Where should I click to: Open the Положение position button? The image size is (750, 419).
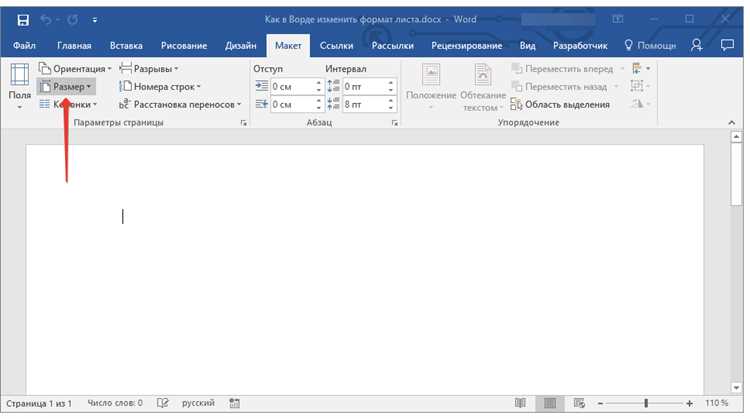[430, 87]
